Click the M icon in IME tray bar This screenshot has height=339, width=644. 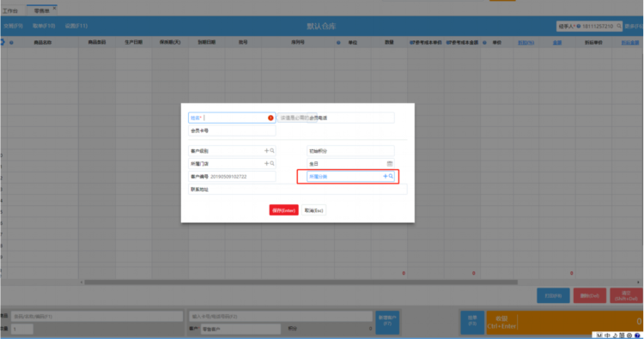point(598,336)
